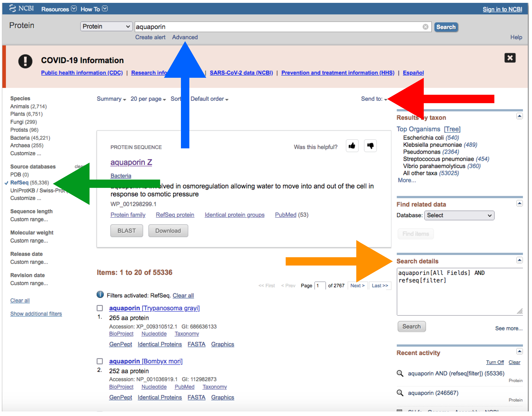Viewport: 532px width, 416px height.
Task: Open the Advanced search link
Action: coord(185,37)
